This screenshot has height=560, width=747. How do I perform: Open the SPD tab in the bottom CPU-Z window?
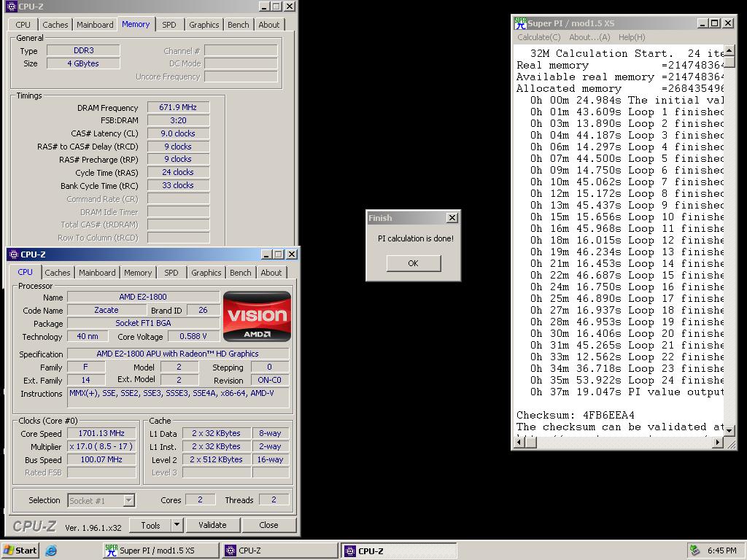[x=171, y=273]
